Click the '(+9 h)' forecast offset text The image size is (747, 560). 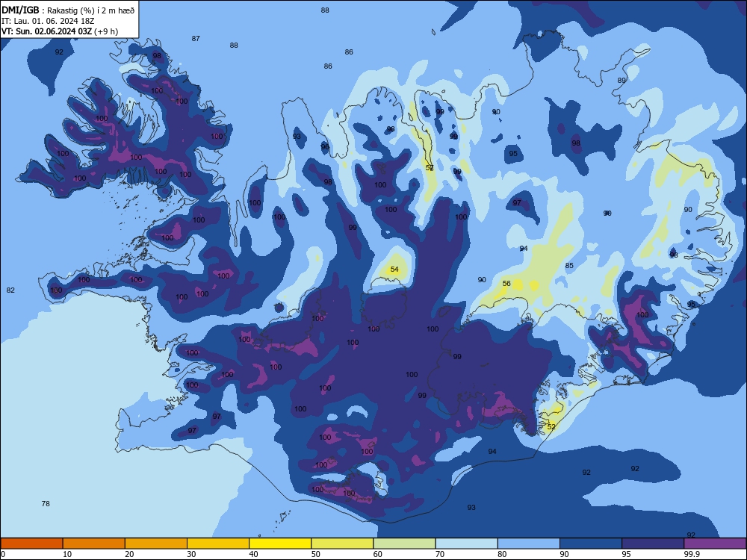pos(106,31)
